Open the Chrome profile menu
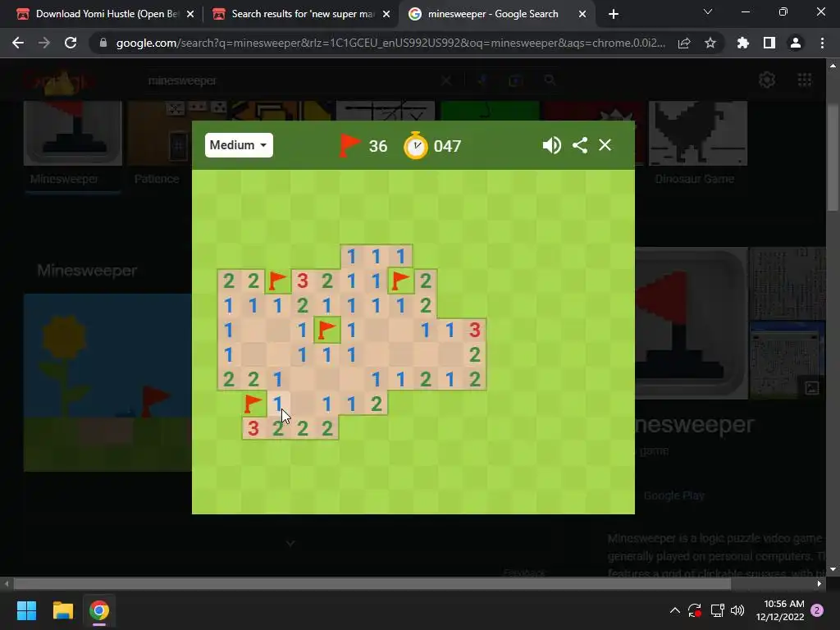 pyautogui.click(x=796, y=43)
